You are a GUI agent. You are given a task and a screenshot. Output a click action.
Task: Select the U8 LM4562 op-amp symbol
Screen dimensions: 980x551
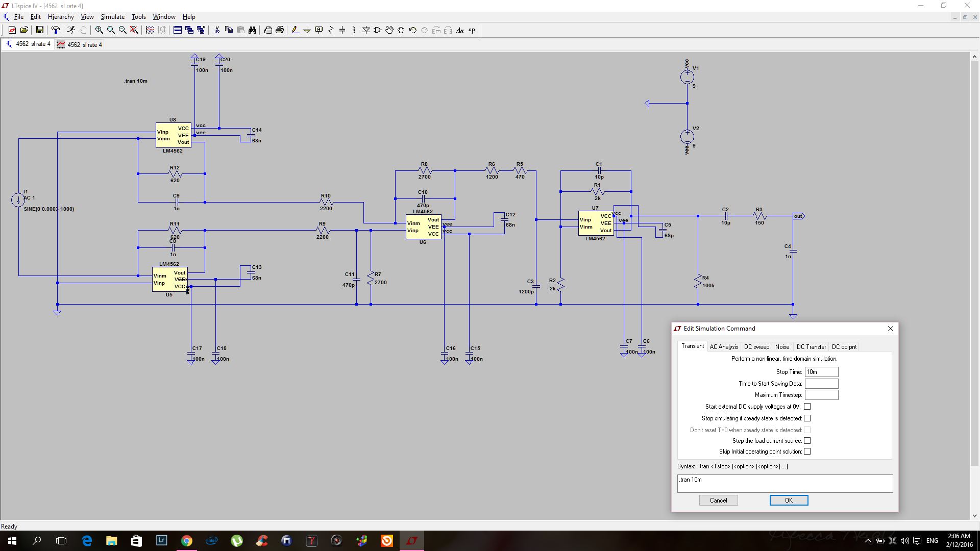(173, 135)
